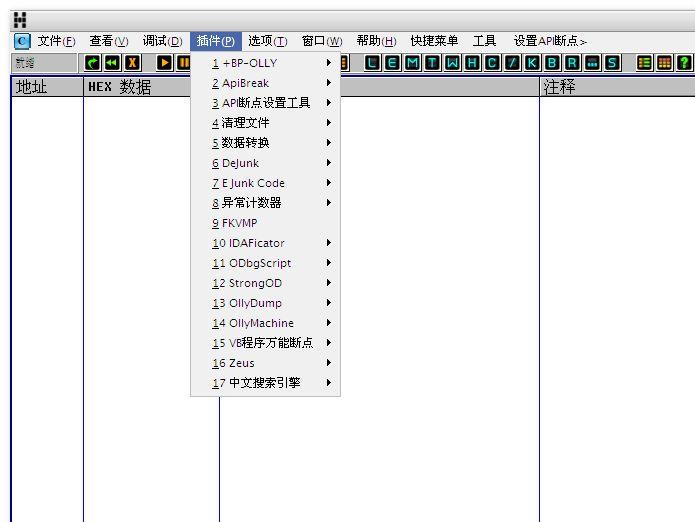Click the 快捷菜单 menu bar button

pyautogui.click(x=434, y=41)
